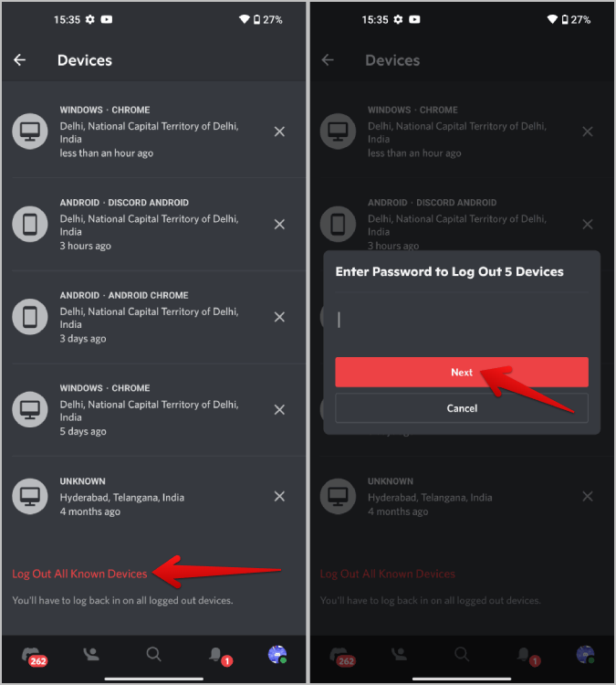Remove Android Chrome device from 3 days ago, left screen

coord(279,317)
